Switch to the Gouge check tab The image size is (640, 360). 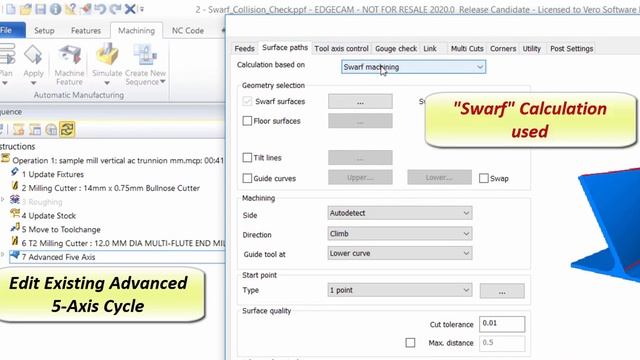[x=396, y=49]
